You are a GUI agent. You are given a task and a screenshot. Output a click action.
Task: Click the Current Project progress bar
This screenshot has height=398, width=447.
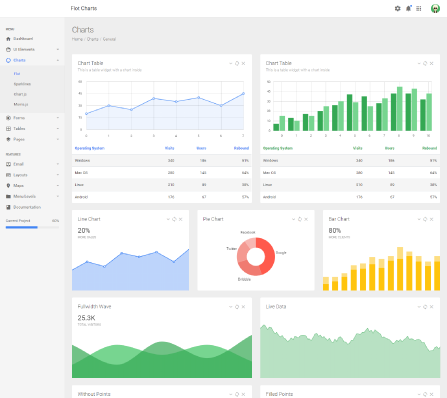tap(32, 227)
